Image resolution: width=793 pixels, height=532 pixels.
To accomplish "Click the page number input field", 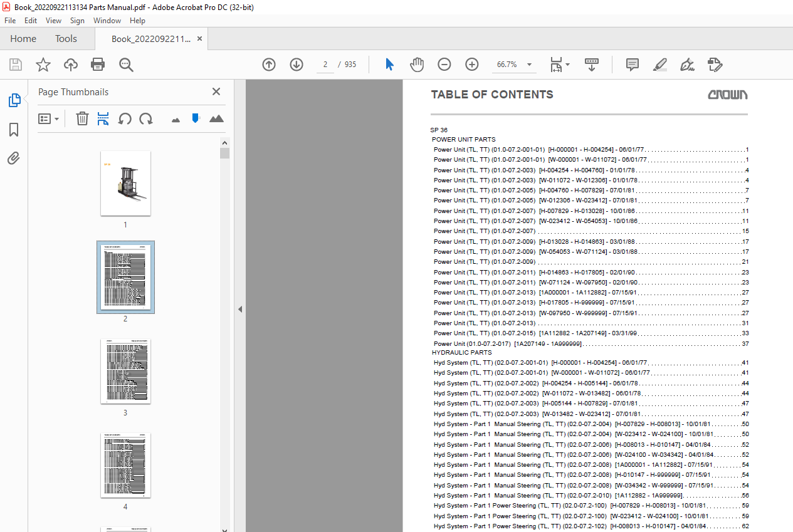I will pos(325,65).
